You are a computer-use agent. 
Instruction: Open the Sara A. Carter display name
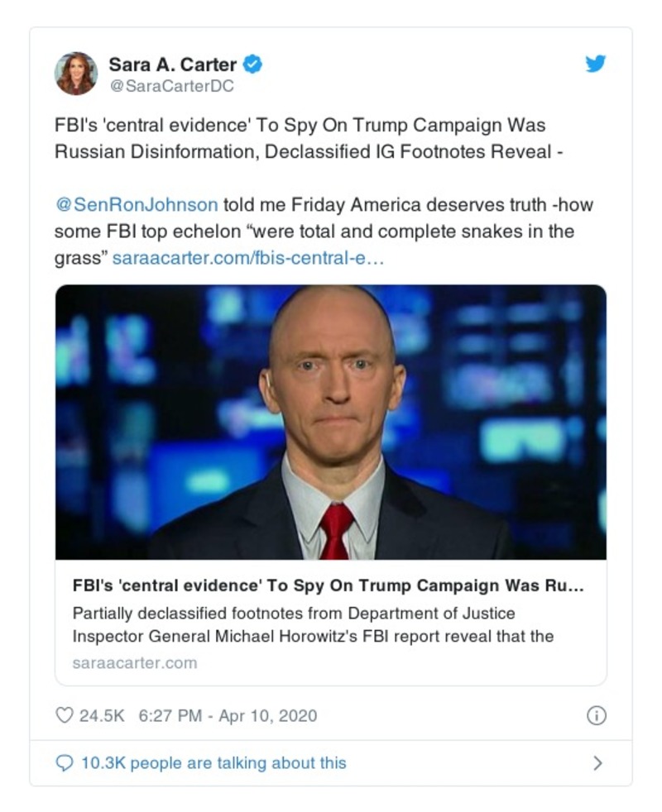[x=172, y=64]
